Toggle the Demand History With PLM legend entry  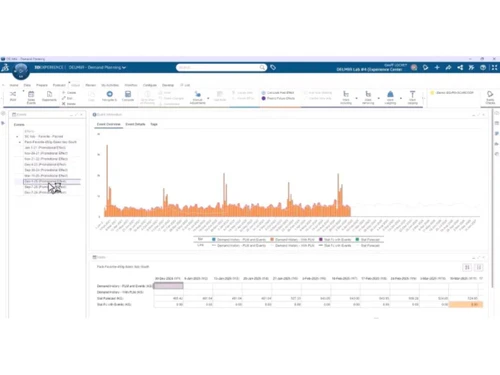tap(292, 239)
